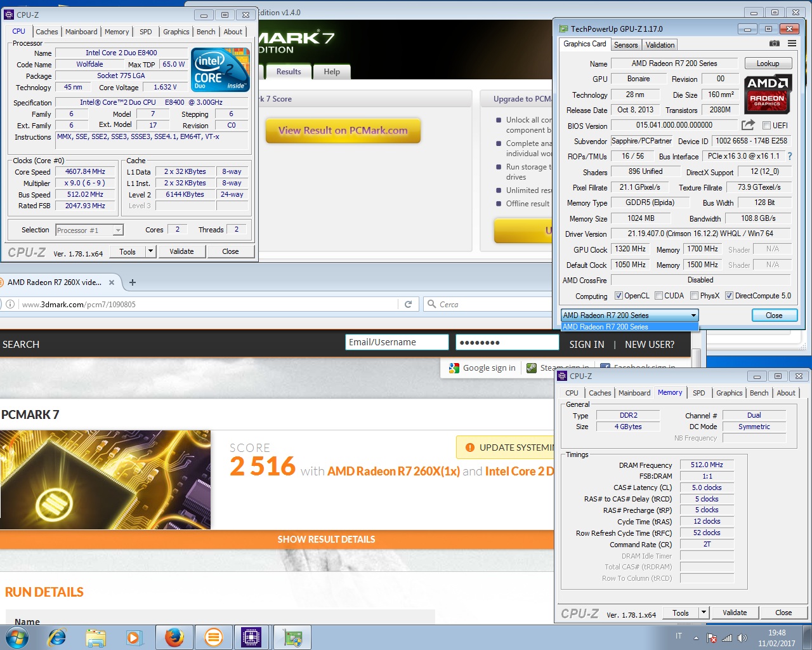Toggle the PhysX checkbox
The image size is (812, 650).
pos(694,296)
